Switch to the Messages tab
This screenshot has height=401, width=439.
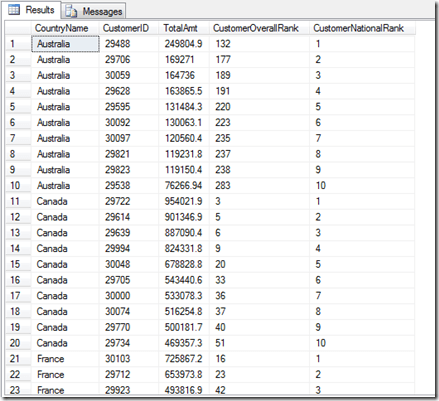[x=94, y=11]
